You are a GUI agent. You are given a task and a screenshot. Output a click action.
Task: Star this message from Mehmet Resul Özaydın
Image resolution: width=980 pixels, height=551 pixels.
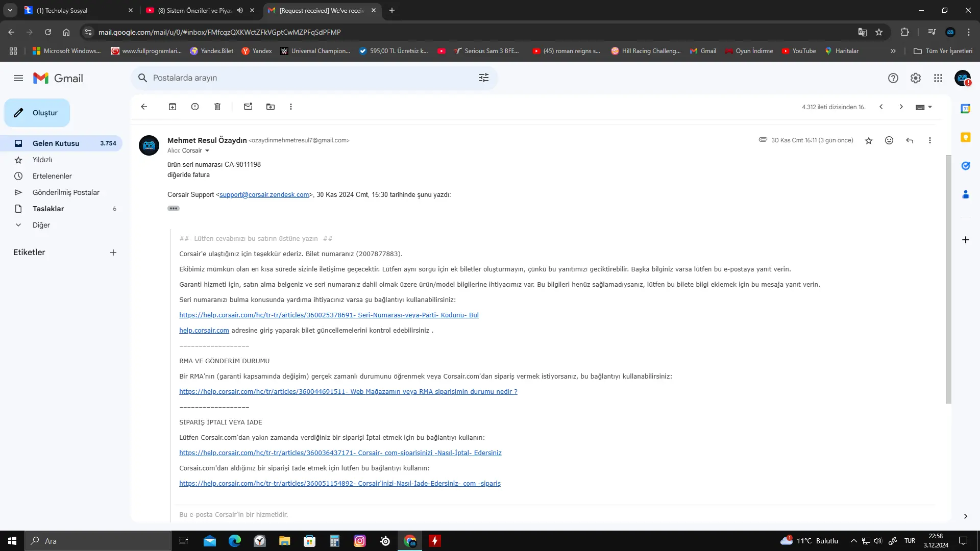point(869,140)
